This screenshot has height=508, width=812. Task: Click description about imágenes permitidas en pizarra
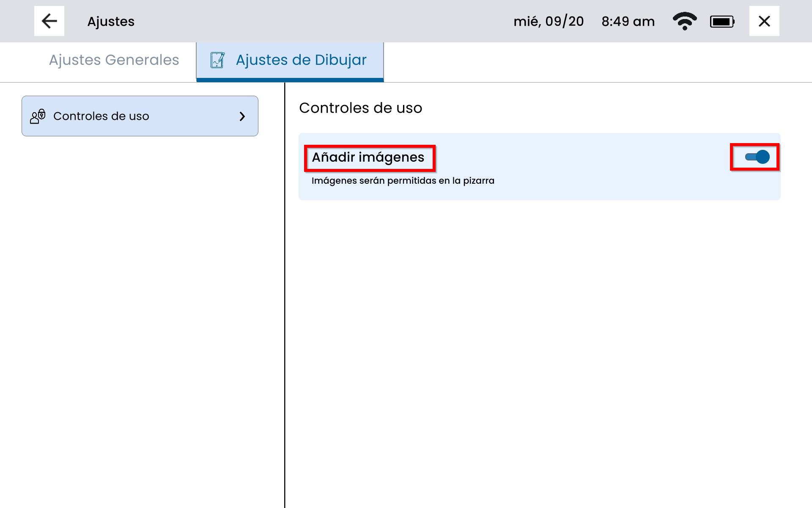tap(403, 181)
